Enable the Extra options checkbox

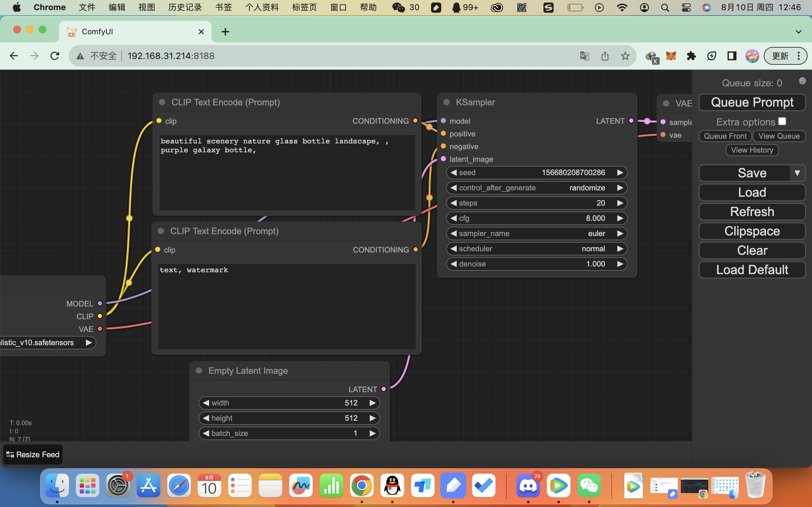click(x=782, y=121)
